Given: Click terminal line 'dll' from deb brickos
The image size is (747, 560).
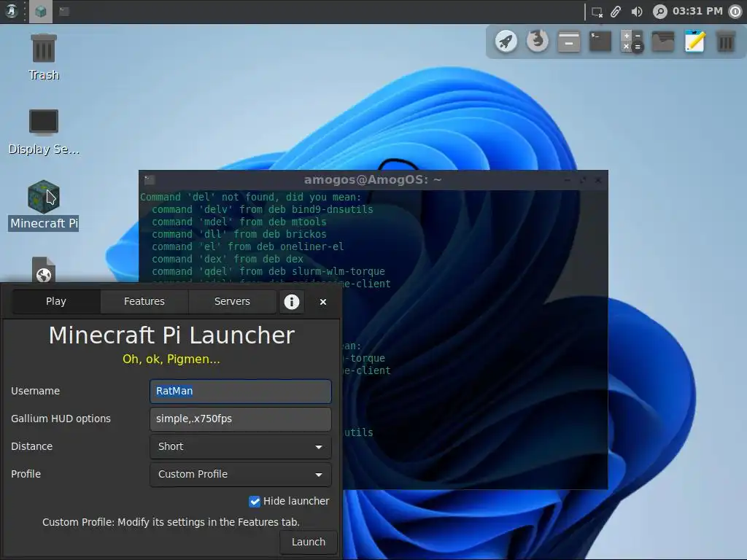Looking at the screenshot, I should (x=239, y=234).
